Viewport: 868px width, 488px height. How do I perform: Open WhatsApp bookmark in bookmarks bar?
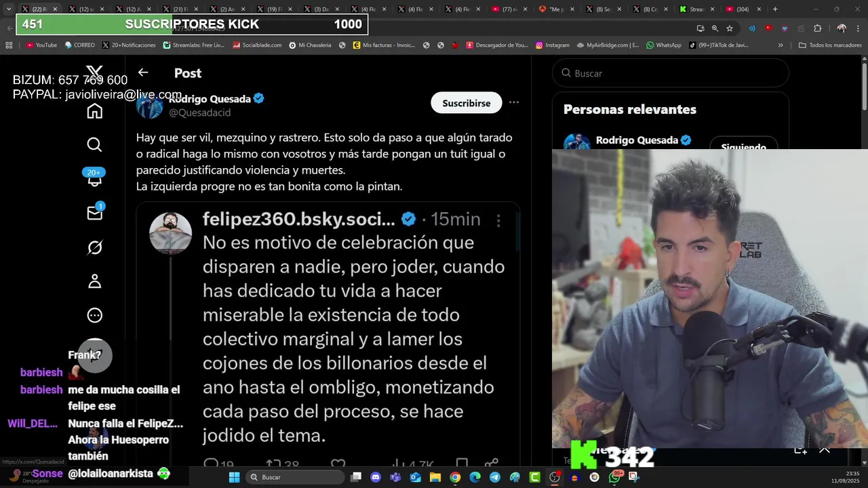[x=664, y=45]
